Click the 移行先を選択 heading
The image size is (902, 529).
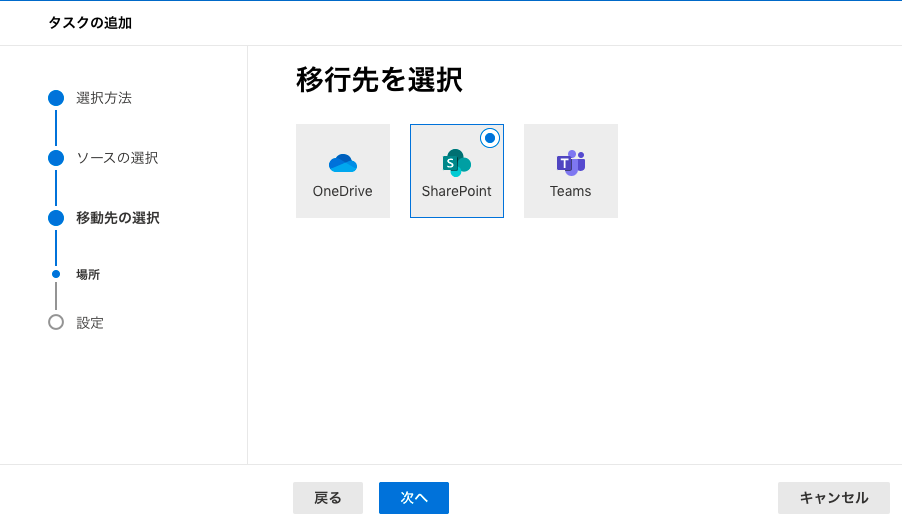[x=379, y=79]
